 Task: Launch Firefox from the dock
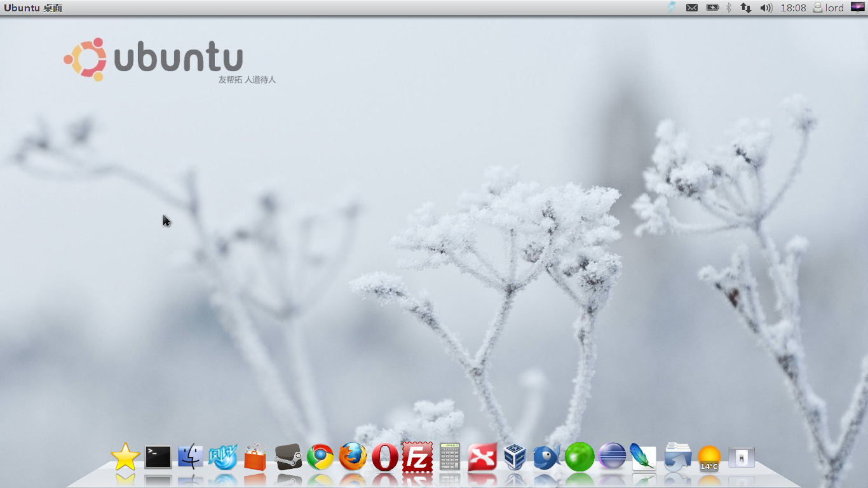(x=353, y=457)
